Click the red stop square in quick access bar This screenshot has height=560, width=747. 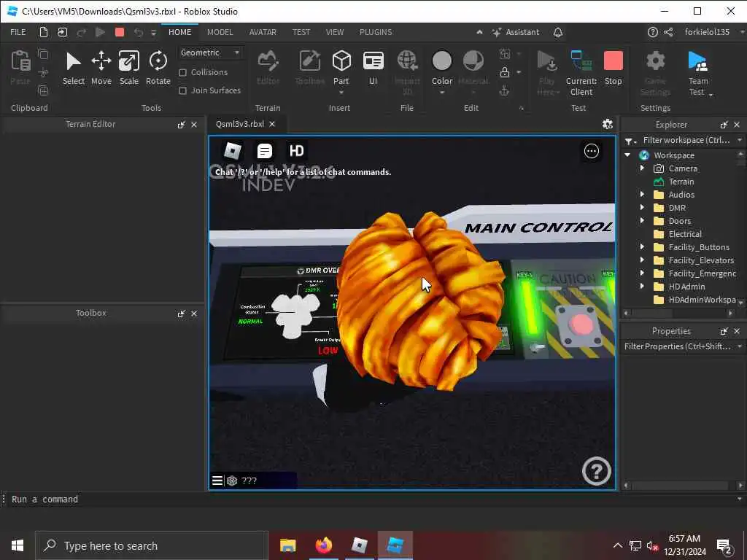pos(120,32)
